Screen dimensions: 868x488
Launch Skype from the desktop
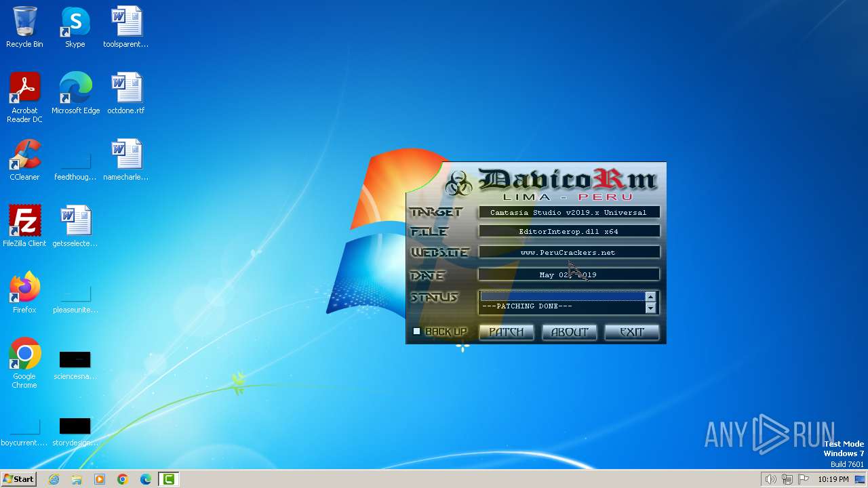75,27
